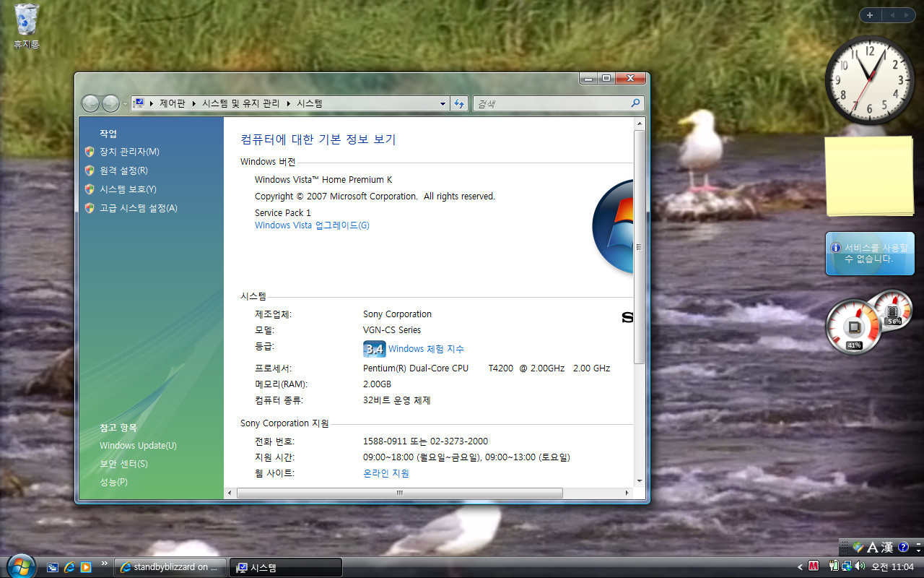Click the Windows Experience Index 3.4 score badge
This screenshot has width=924, height=578.
click(x=374, y=349)
